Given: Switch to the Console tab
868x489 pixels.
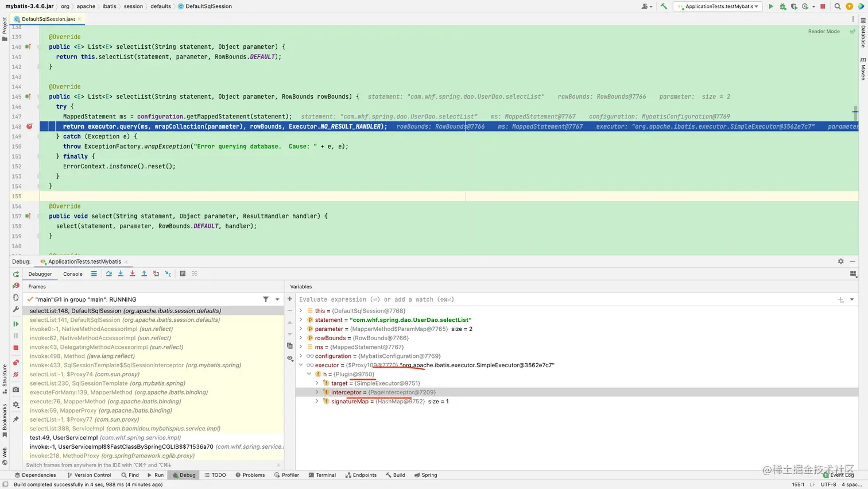Looking at the screenshot, I should (x=73, y=274).
